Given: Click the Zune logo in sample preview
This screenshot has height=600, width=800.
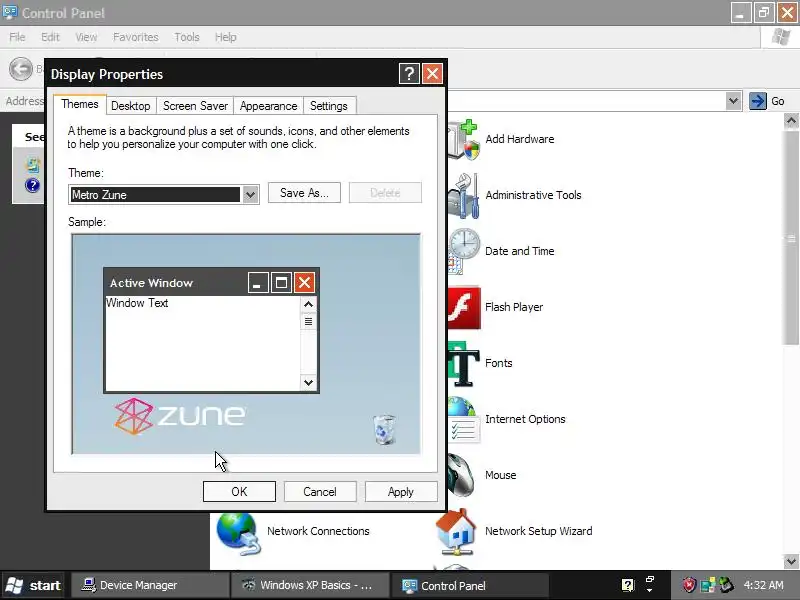Looking at the screenshot, I should (x=180, y=416).
